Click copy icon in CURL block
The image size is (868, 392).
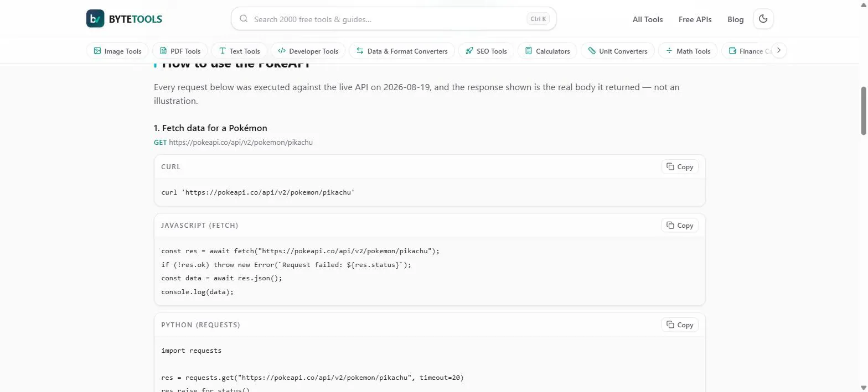click(670, 166)
